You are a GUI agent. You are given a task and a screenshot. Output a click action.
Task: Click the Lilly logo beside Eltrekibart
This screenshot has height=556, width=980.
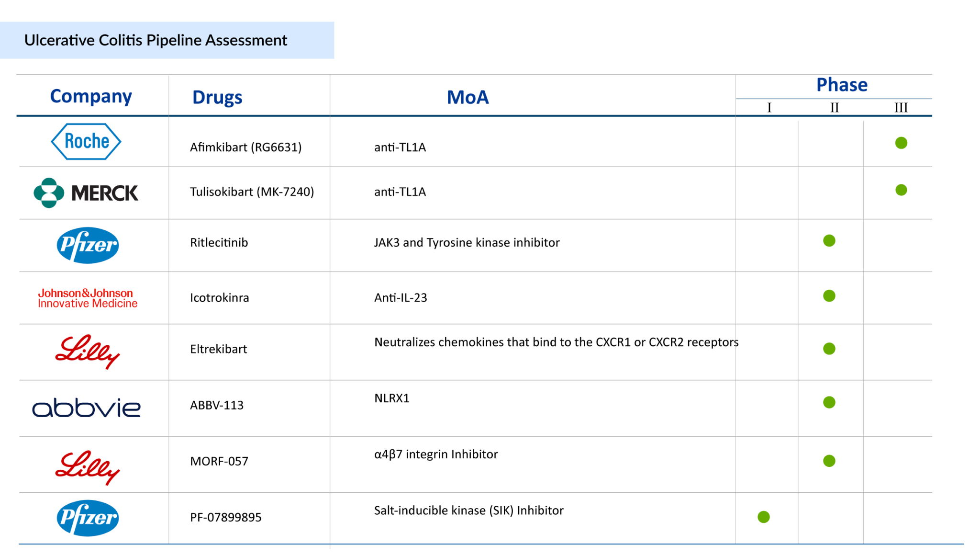click(88, 352)
